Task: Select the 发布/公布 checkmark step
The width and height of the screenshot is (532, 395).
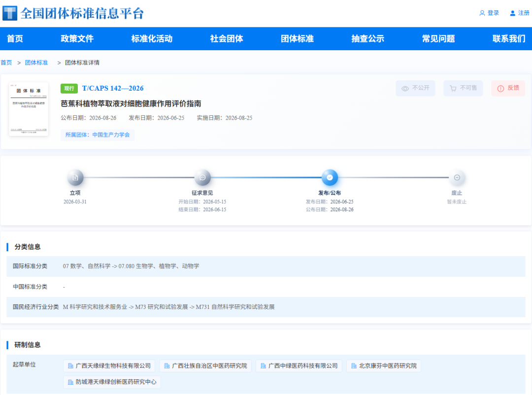Action: point(330,177)
